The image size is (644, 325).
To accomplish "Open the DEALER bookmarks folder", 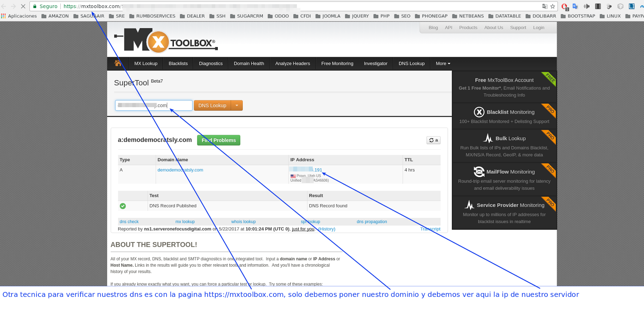I will click(x=192, y=16).
